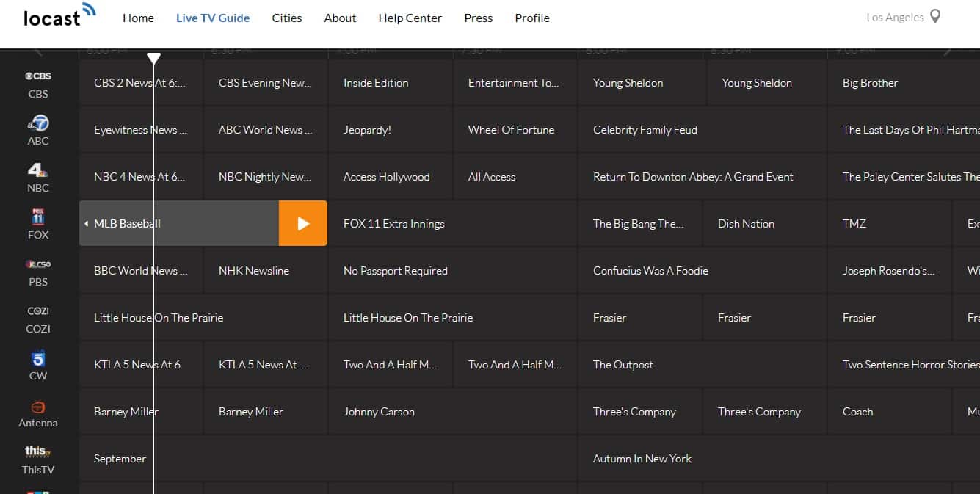Open Joseph Rosendo's listing
The width and height of the screenshot is (980, 494).
890,271
